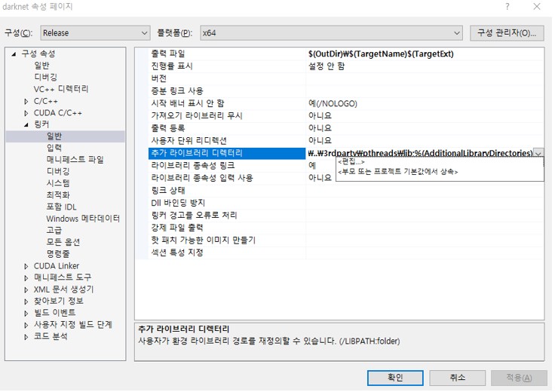Expand the CUDA C/C++ tree node
555x392 pixels.
tap(26, 113)
